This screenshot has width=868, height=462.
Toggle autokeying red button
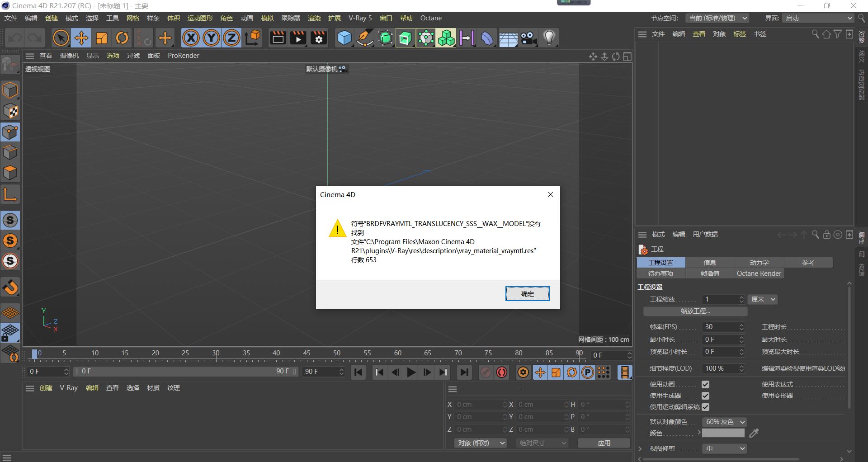tap(502, 372)
